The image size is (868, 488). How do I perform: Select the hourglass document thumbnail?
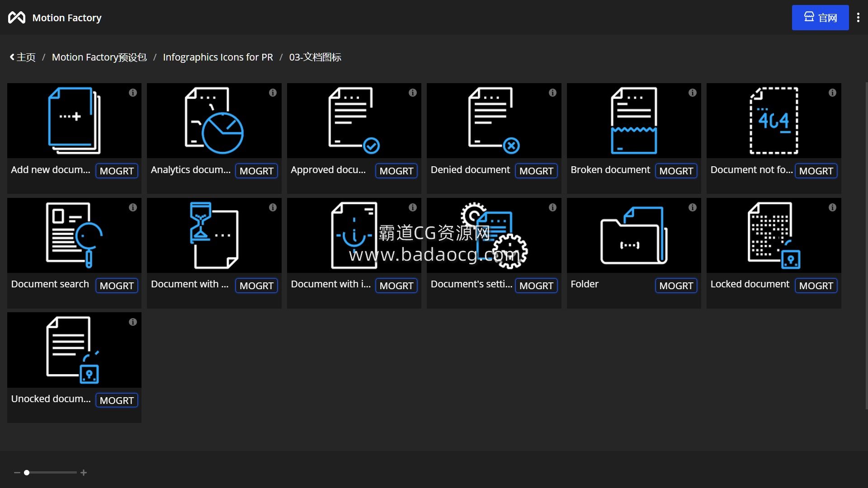click(214, 235)
